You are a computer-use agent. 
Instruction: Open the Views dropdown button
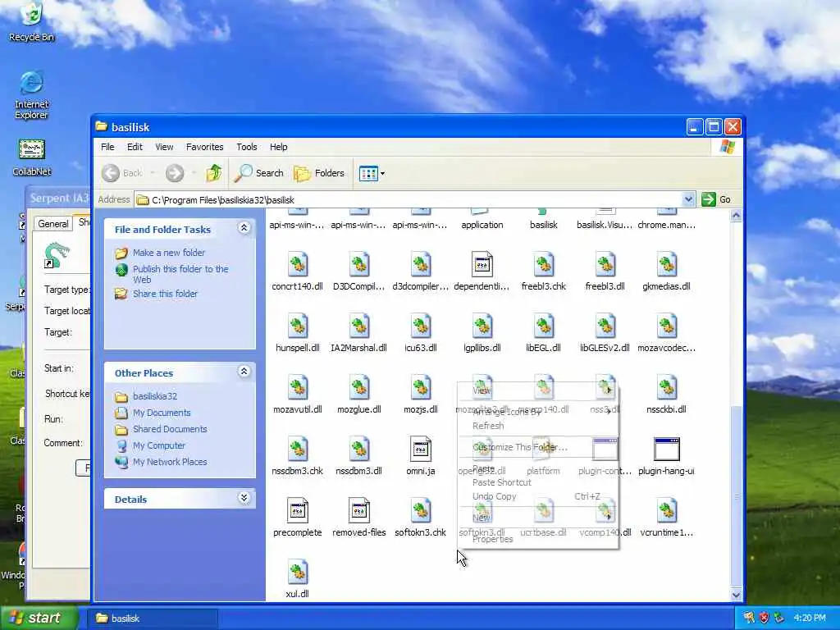click(372, 173)
